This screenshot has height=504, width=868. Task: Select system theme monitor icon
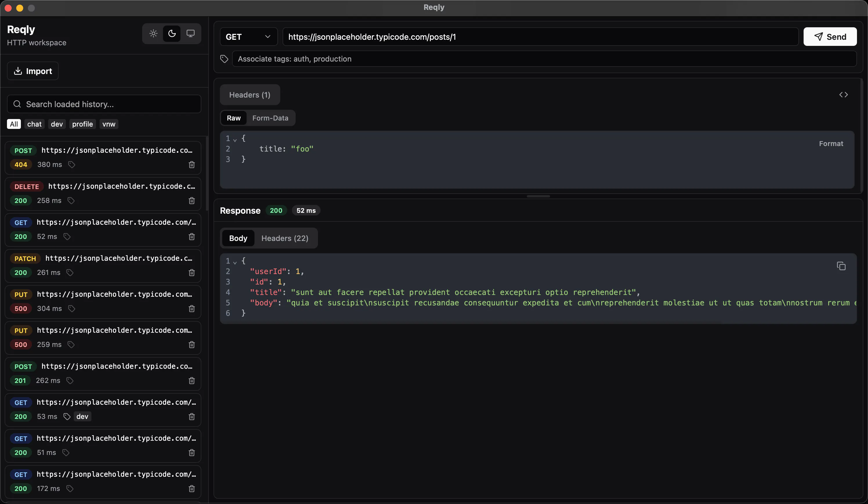(191, 33)
